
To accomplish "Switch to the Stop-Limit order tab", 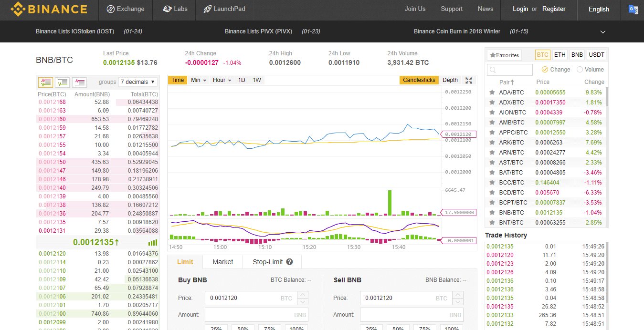I will [x=272, y=262].
